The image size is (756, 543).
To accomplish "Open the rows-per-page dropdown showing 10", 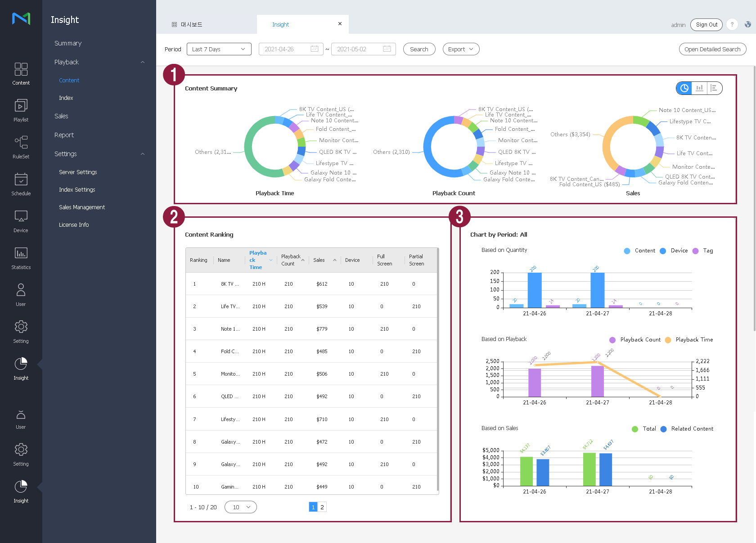I will 241,507.
